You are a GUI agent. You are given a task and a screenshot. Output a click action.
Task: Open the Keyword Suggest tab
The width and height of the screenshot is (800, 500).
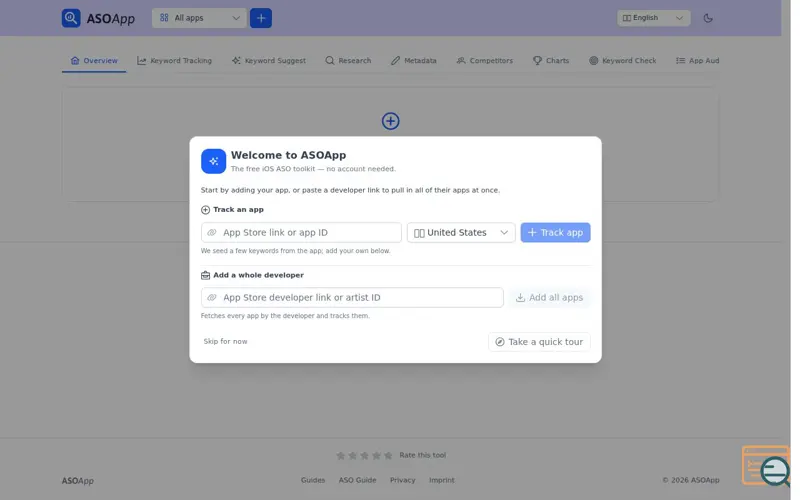coord(268,60)
